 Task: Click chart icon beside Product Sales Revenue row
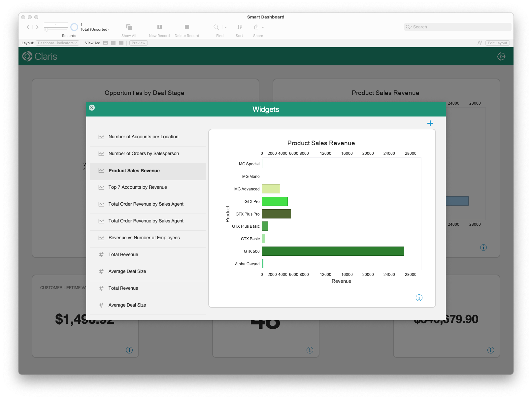pyautogui.click(x=101, y=171)
